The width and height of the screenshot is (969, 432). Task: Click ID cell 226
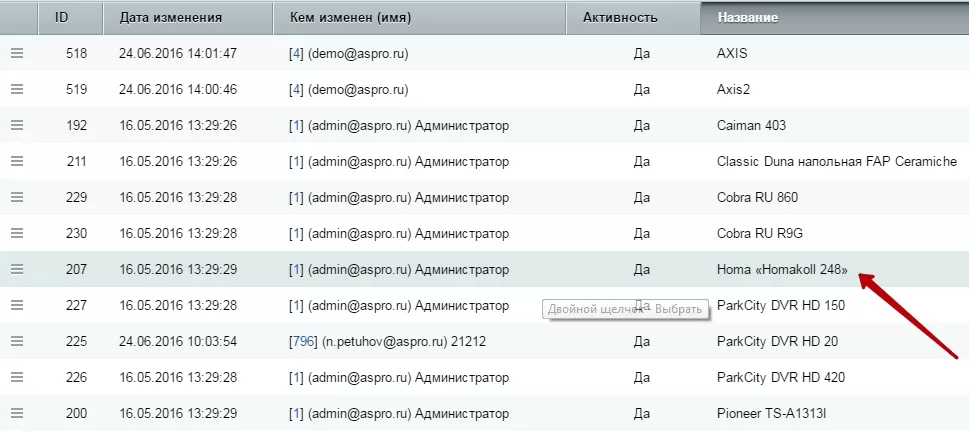click(x=77, y=378)
